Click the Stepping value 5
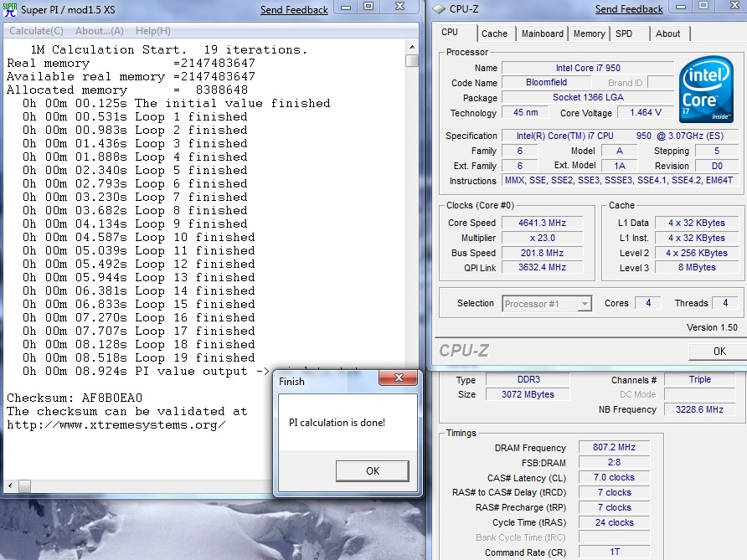This screenshot has height=560, width=747. (717, 151)
